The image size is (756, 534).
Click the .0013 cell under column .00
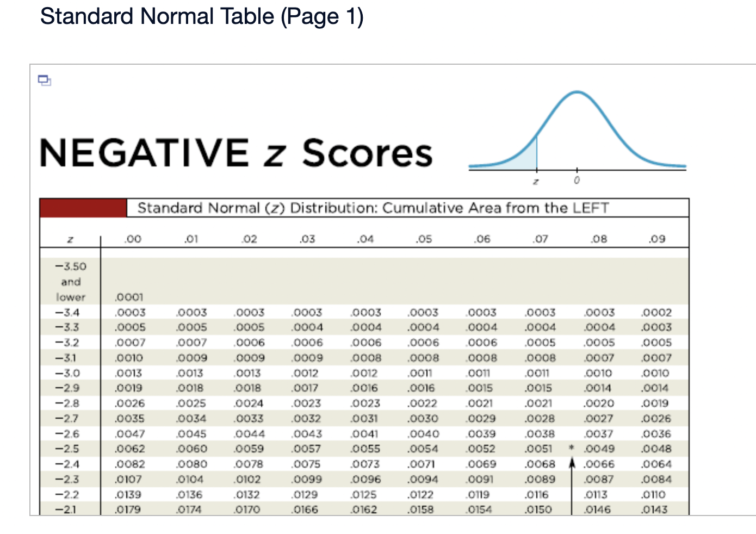click(129, 373)
